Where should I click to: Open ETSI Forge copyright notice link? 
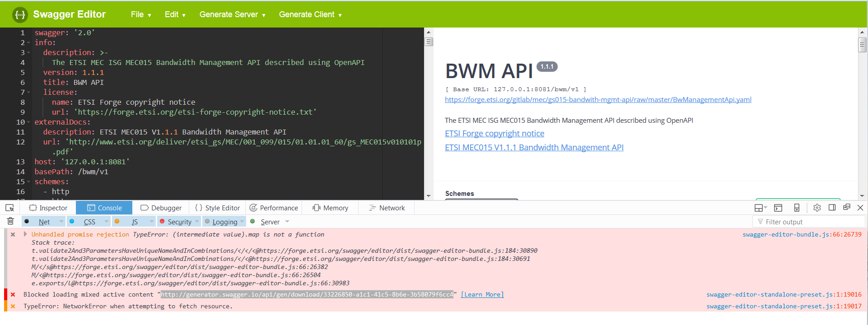pos(495,134)
